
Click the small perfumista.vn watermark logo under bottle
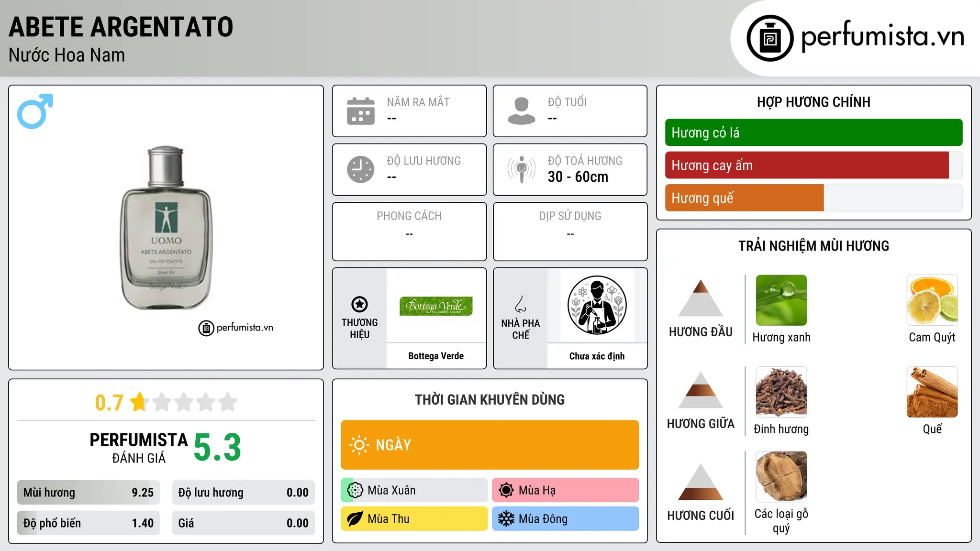point(236,328)
